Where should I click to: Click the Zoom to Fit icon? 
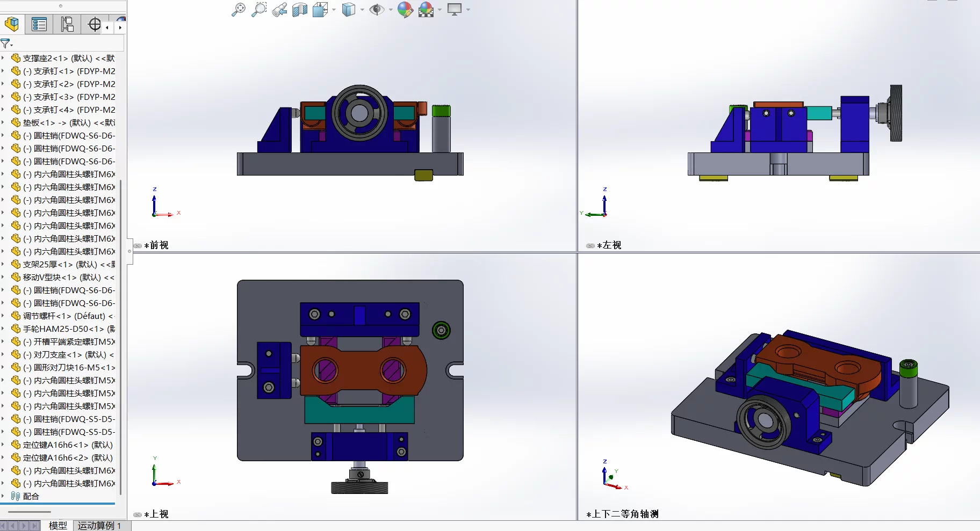(238, 10)
